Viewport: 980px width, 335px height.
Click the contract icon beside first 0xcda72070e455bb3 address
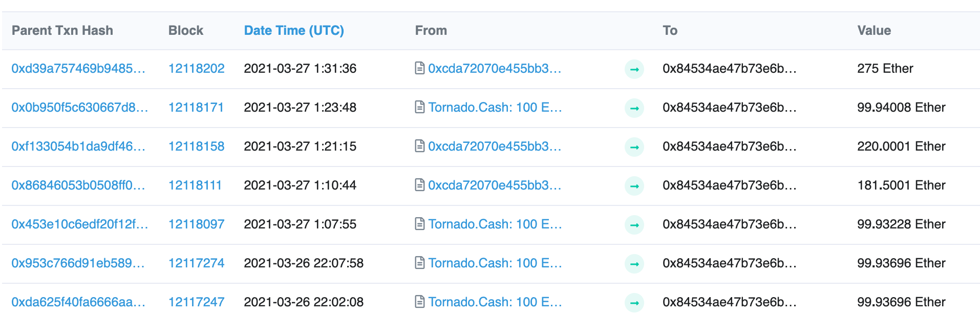pos(419,68)
